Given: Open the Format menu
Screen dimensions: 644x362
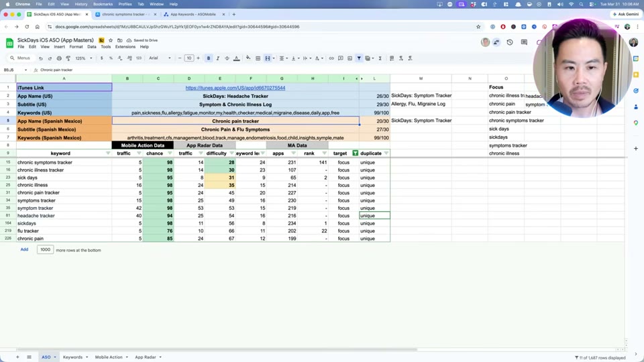Looking at the screenshot, I should click(76, 47).
